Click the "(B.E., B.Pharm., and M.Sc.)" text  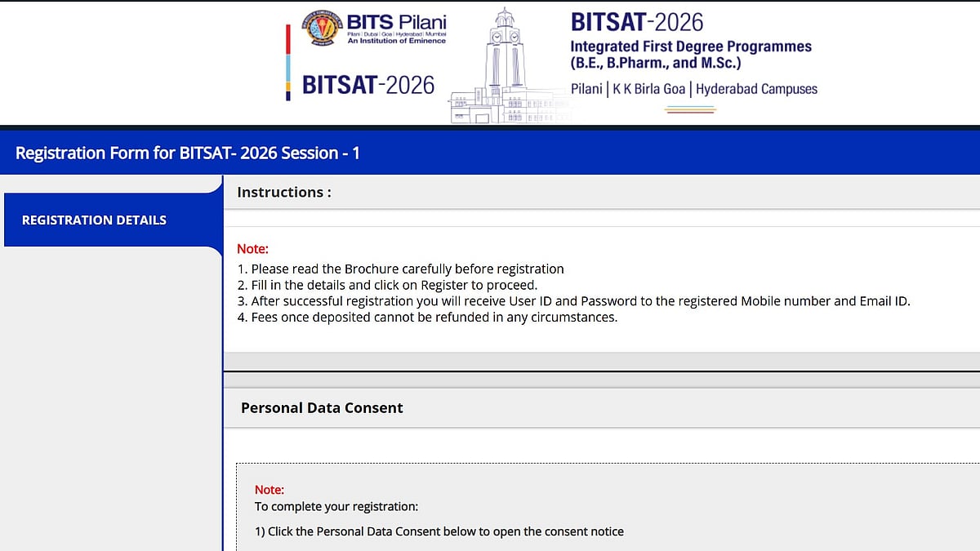(x=656, y=63)
